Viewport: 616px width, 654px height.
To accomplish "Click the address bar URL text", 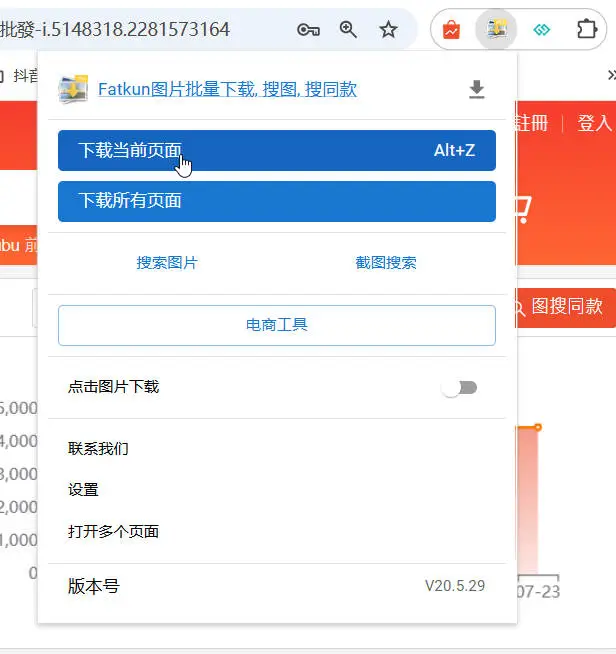I will pos(115,30).
